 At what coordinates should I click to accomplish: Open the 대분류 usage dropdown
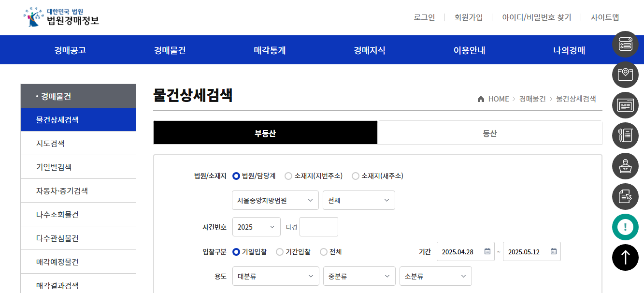pos(275,276)
